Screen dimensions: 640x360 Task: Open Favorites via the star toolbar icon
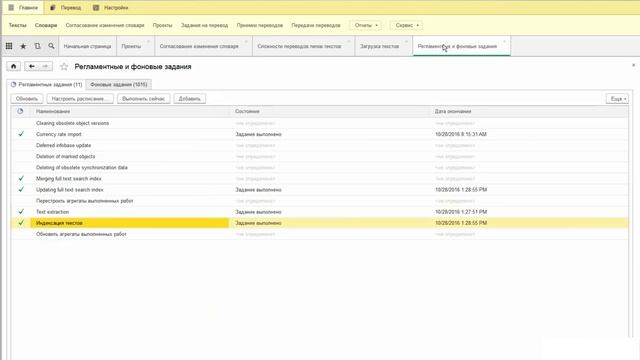(23, 46)
